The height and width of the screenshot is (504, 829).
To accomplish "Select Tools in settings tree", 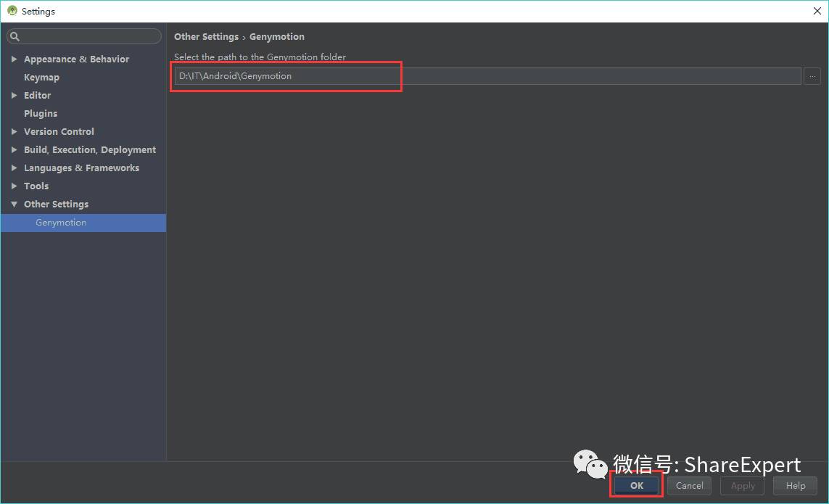I will [36, 186].
